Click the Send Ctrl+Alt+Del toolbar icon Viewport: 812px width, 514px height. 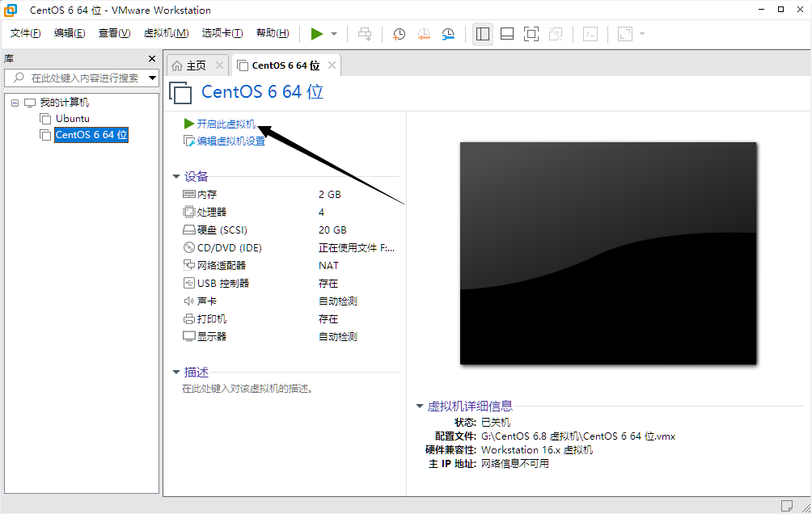(365, 34)
